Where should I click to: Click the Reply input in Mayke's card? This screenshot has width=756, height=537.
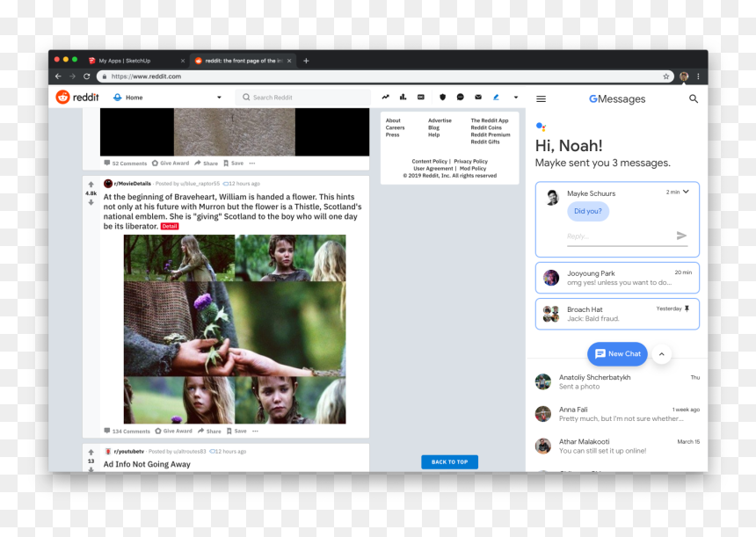pos(620,236)
